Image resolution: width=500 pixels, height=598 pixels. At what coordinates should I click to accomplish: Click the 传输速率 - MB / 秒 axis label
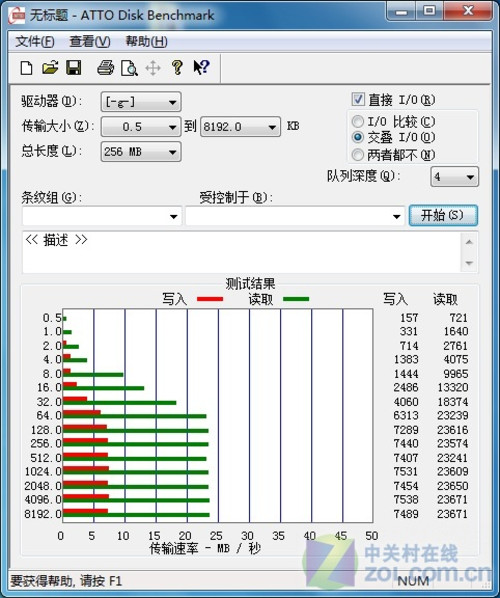(x=205, y=548)
